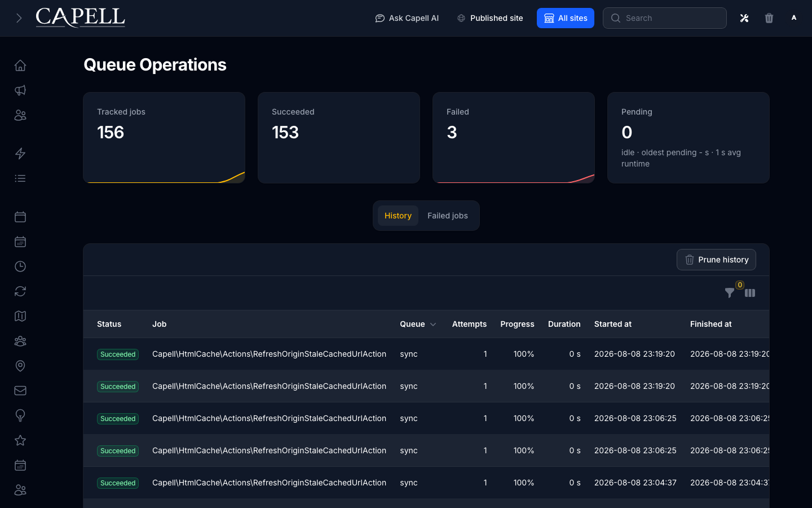This screenshot has height=508, width=812.
Task: Click Succeeded badge in 23:04:37 row
Action: (x=118, y=483)
